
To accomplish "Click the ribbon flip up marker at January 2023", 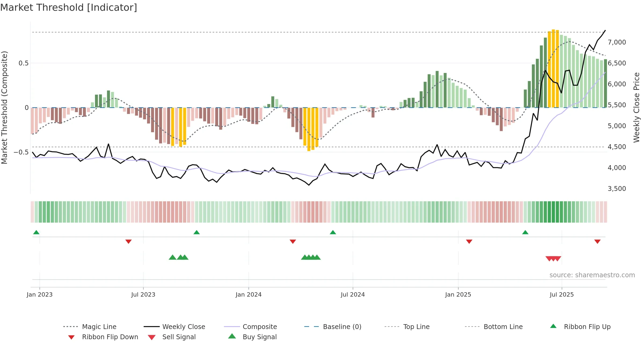I will tap(36, 232).
